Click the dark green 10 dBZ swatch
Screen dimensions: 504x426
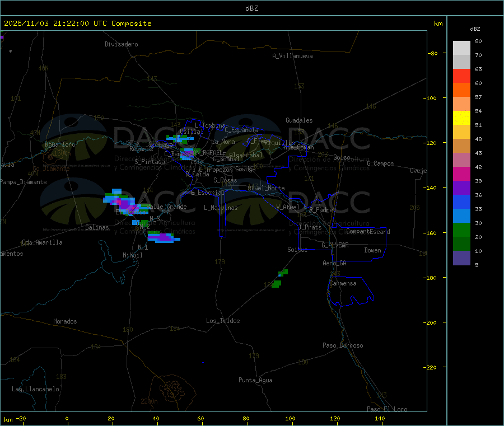click(461, 244)
